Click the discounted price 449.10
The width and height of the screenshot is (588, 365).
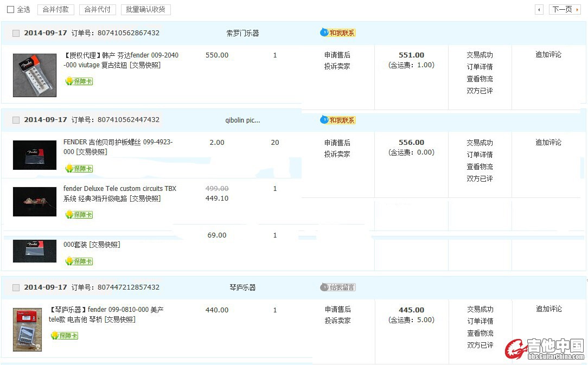217,198
